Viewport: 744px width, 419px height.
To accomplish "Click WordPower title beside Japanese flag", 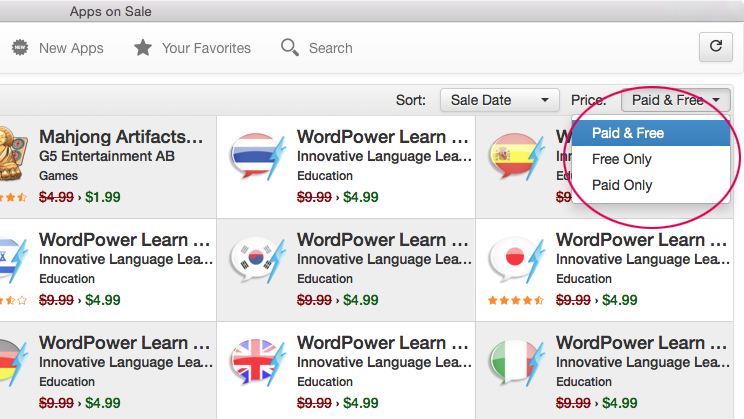I will pyautogui.click(x=642, y=240).
